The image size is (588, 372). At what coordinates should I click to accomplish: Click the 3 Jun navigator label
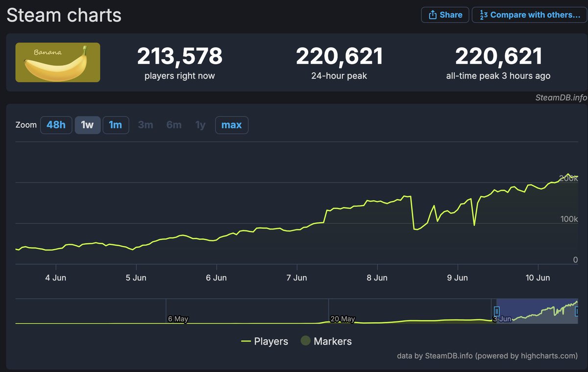click(502, 319)
